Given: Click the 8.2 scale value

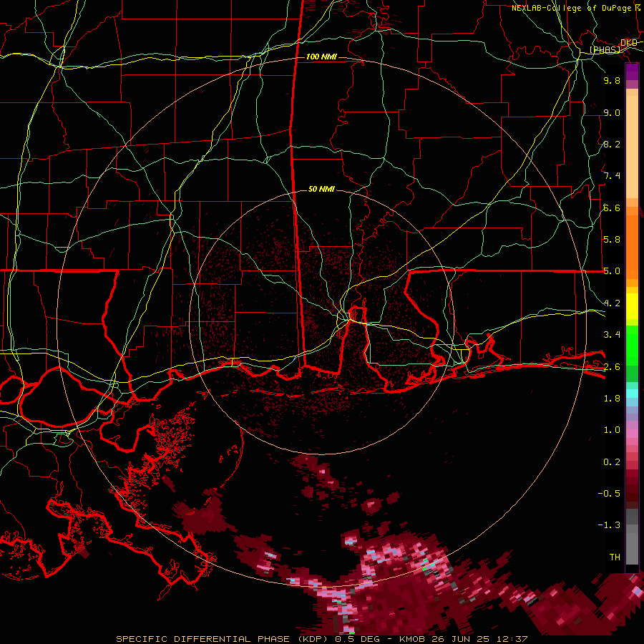Looking at the screenshot, I should coord(612,144).
